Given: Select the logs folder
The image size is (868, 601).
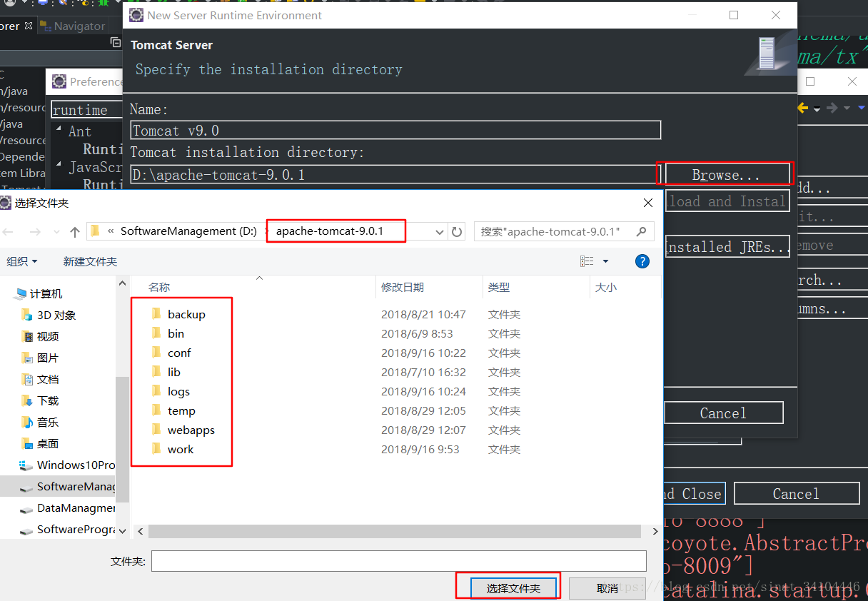Looking at the screenshot, I should [x=178, y=391].
